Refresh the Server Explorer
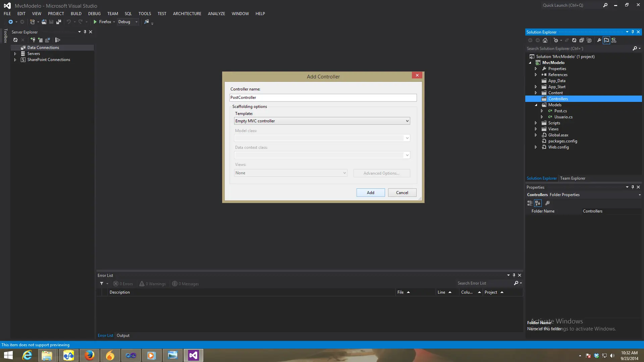Viewport: 644px width, 362px height. tap(15, 40)
